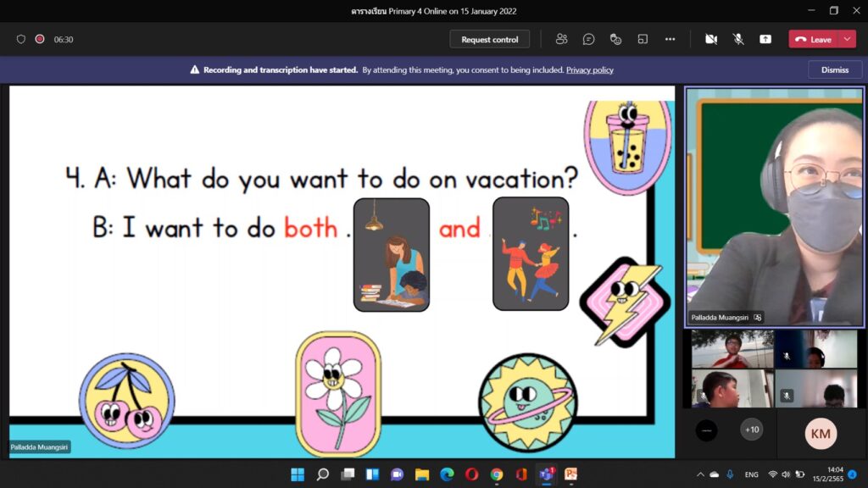Open the More actions ellipsis menu
868x488 pixels.
click(670, 39)
